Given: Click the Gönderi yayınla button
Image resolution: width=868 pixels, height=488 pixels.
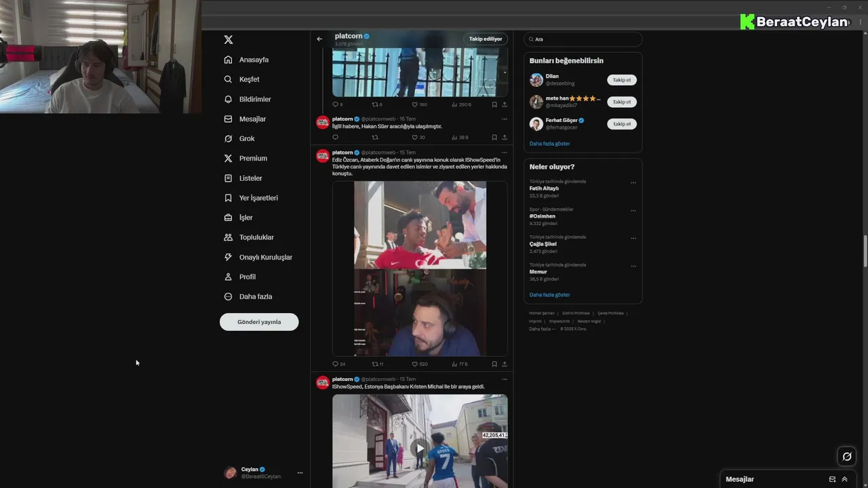Looking at the screenshot, I should click(259, 322).
